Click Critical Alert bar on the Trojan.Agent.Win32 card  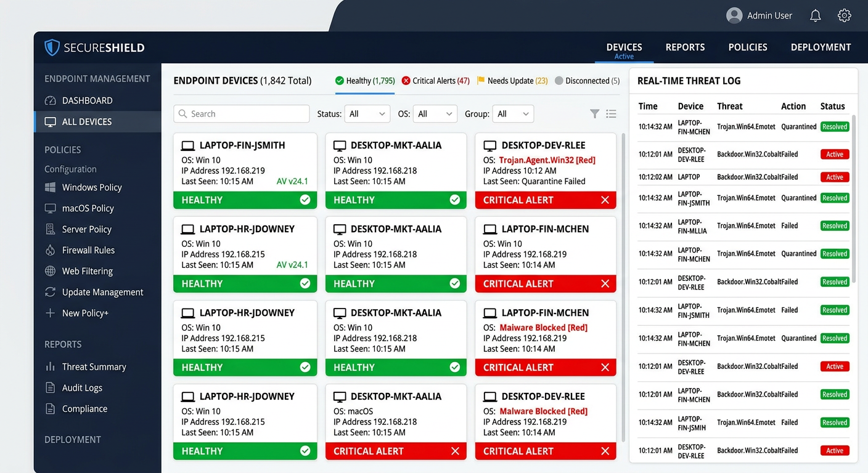[x=546, y=200]
